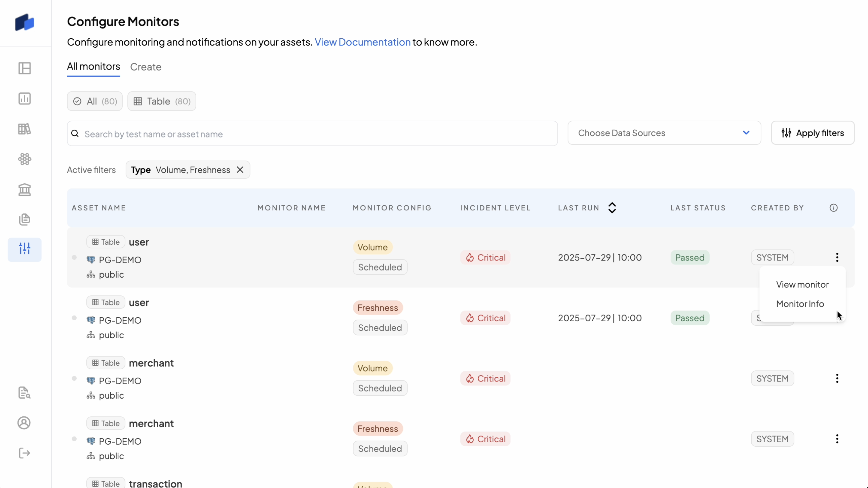Select the All (80) filter chip
The height and width of the screenshot is (488, 868).
click(x=95, y=101)
